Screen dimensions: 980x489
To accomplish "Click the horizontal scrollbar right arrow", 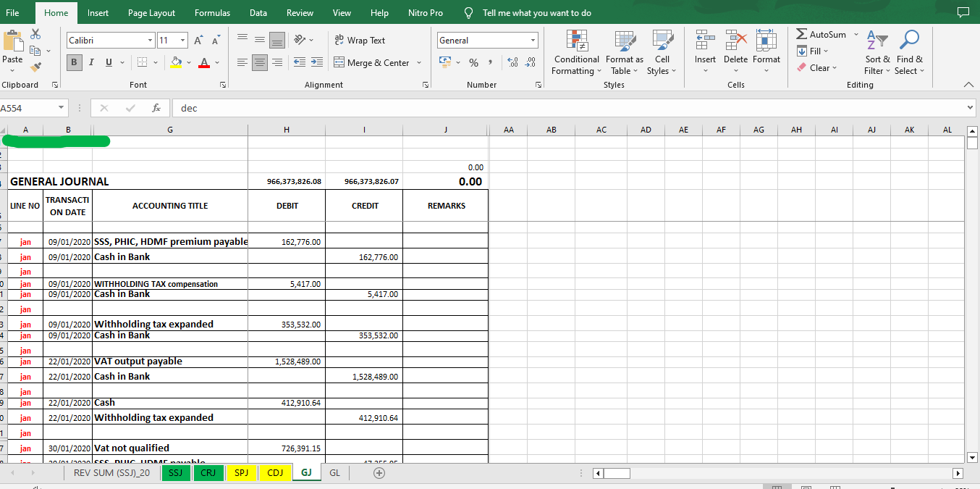I will [x=958, y=473].
